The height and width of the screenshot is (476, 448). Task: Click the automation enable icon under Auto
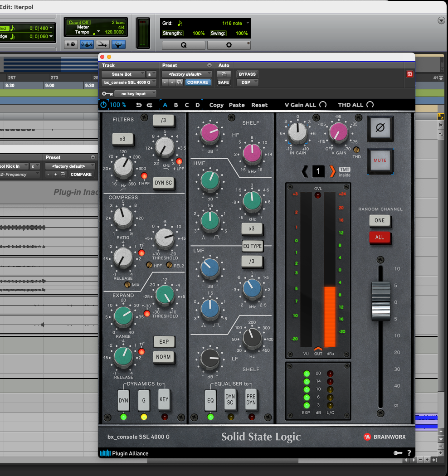(224, 74)
